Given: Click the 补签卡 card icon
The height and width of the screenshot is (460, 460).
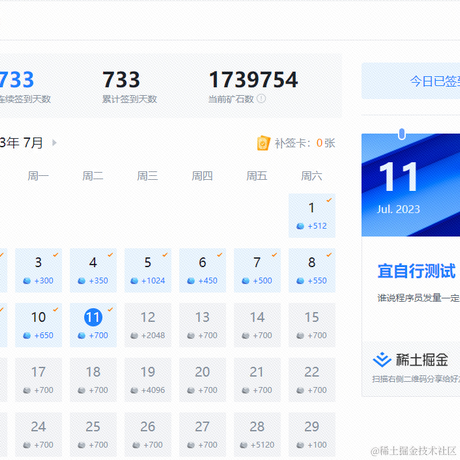Looking at the screenshot, I should [263, 143].
